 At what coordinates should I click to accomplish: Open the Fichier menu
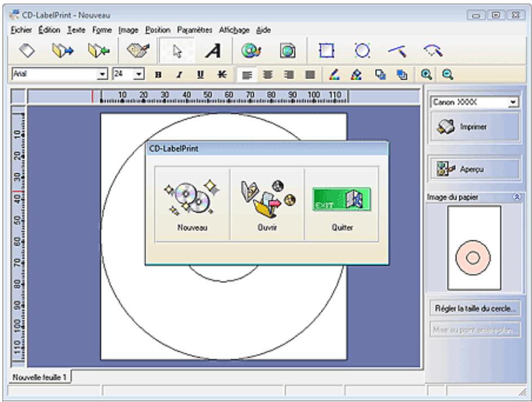tap(21, 30)
